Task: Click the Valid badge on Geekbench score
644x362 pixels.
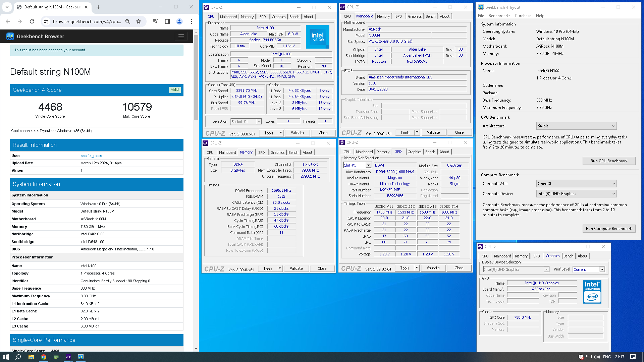Action: (175, 90)
